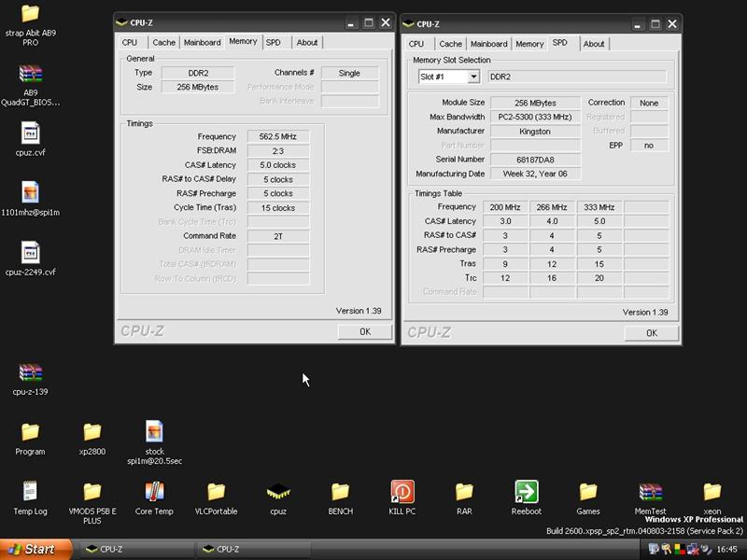The image size is (747, 560).
Task: Open CPU tab in the right CPU-Z window
Action: click(x=416, y=44)
